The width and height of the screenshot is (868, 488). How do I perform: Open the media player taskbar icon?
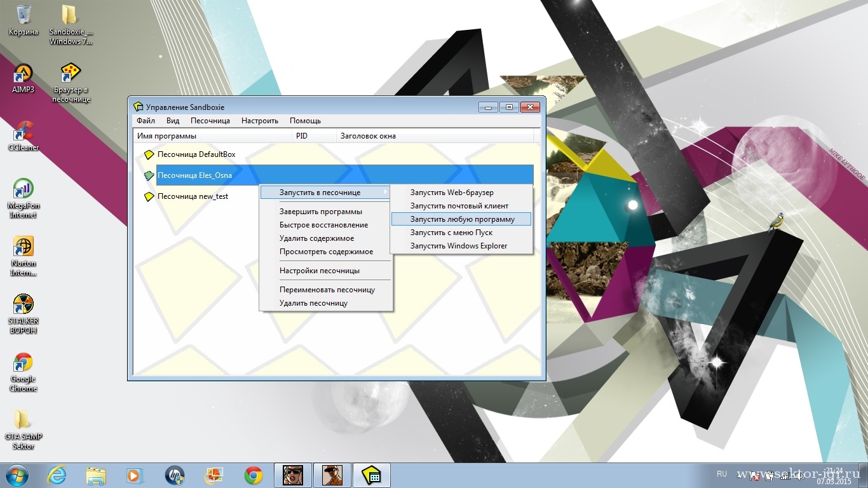(x=135, y=475)
